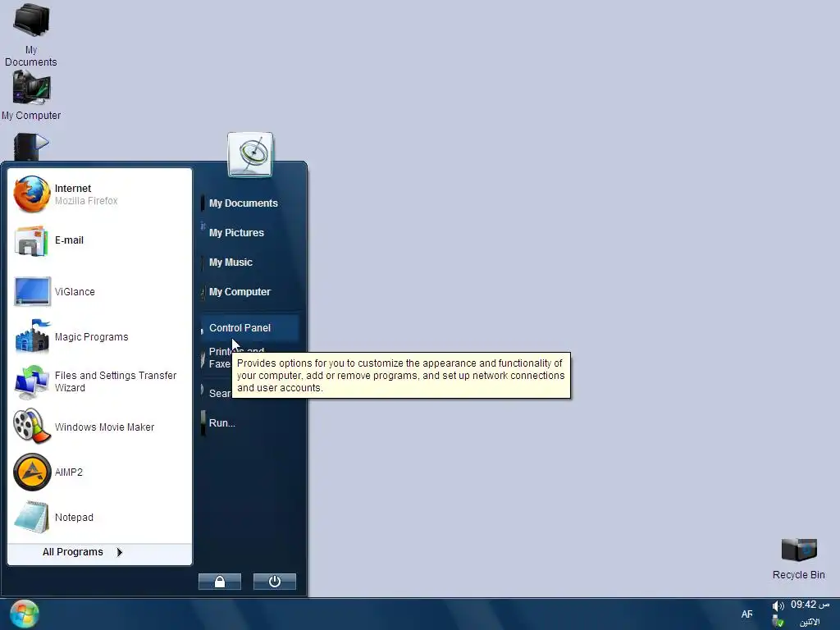Start Files and Settings Transfer Wizard icon

point(32,382)
